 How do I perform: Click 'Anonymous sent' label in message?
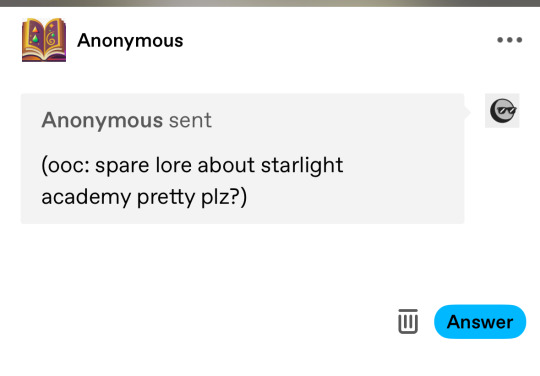click(x=126, y=120)
